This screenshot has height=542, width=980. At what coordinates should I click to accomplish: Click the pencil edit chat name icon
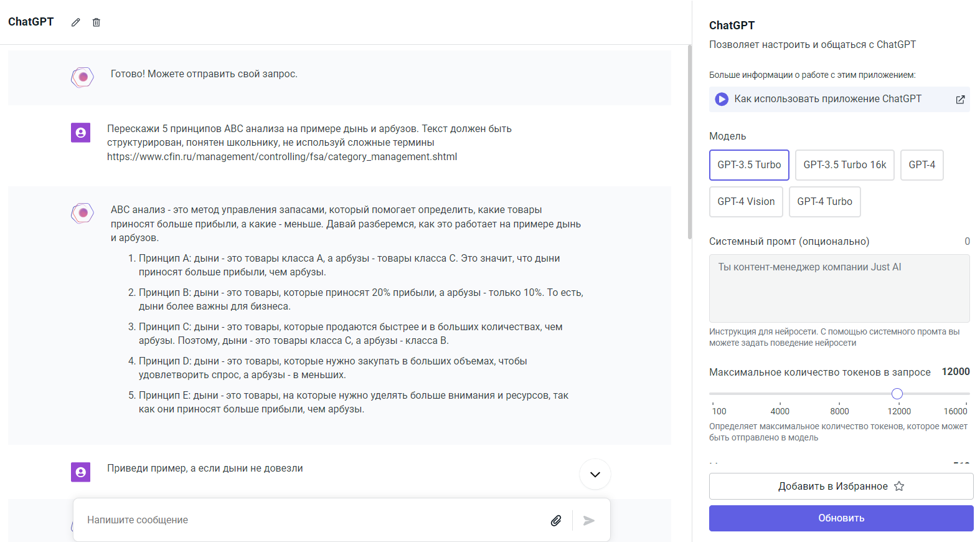click(x=76, y=22)
